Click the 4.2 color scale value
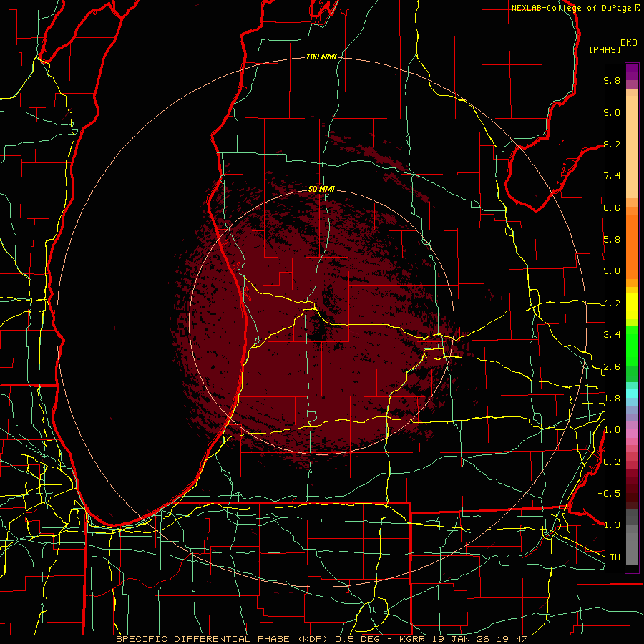This screenshot has width=644, height=644. coord(612,303)
